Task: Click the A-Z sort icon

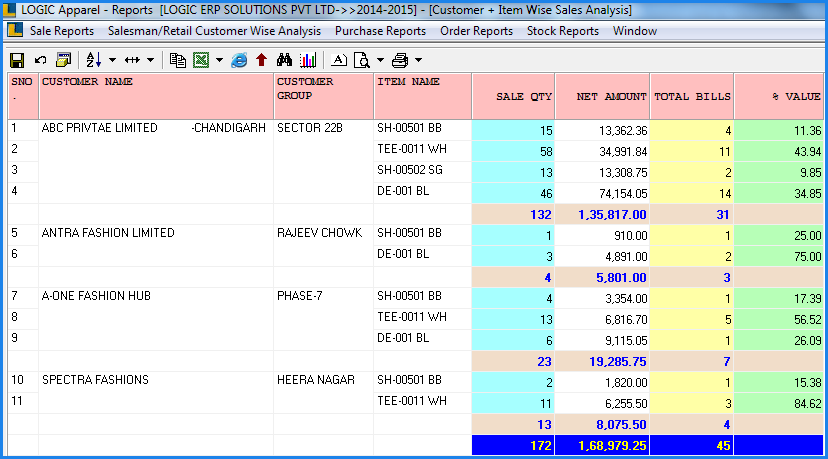Action: [x=93, y=60]
